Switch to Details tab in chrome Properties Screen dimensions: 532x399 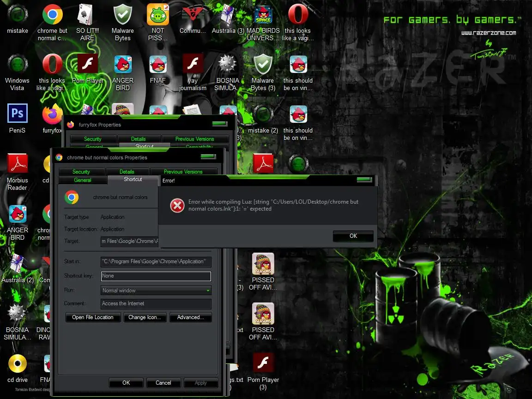pos(127,172)
